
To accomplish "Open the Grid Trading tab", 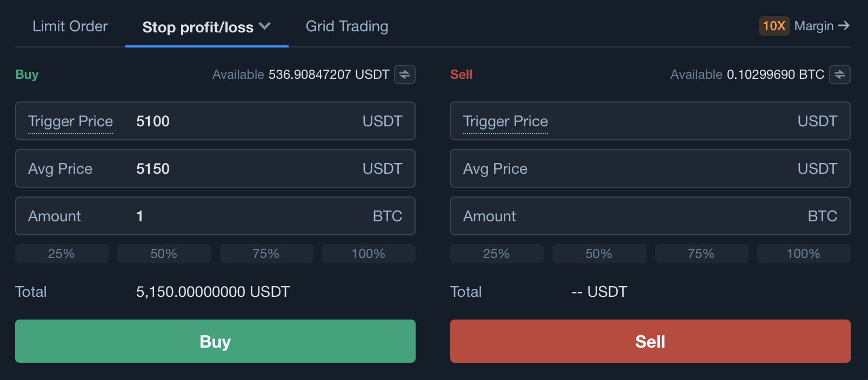I will coord(347,26).
